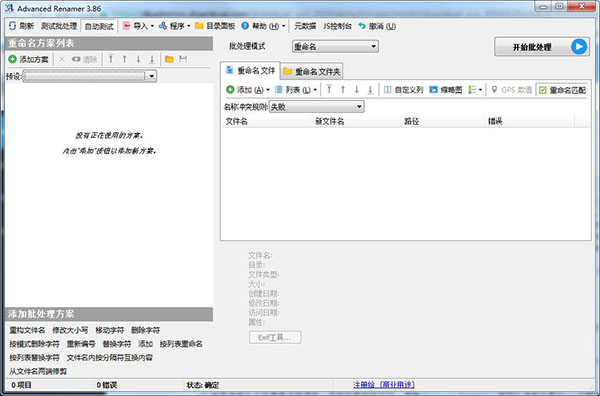
Task: Move file up arrow in file toolbar
Action: tap(342, 90)
